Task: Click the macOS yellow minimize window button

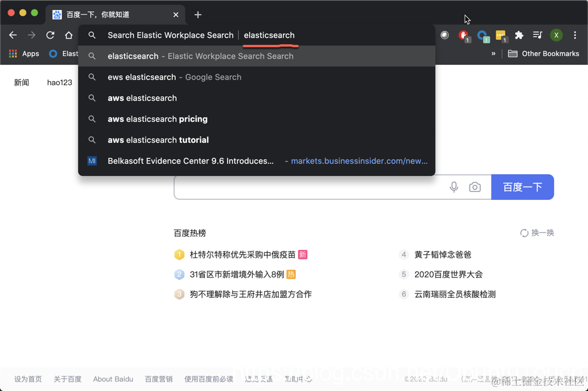Action: click(23, 13)
